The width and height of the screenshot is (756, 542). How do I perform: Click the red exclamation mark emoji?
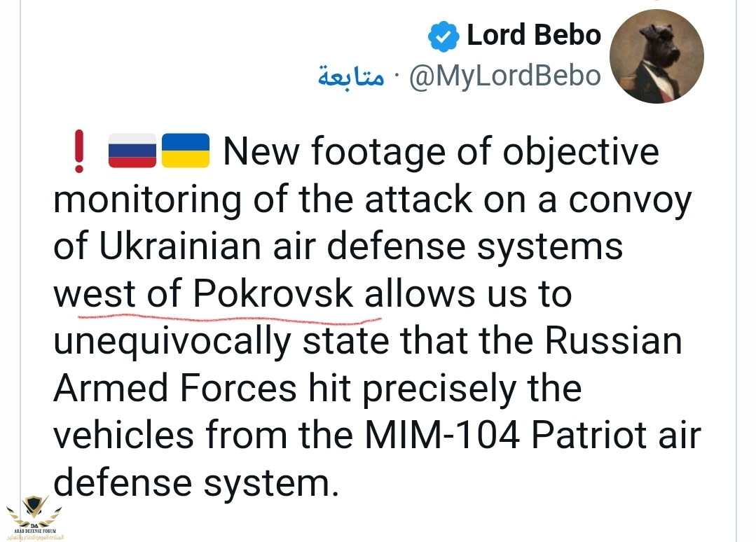click(79, 153)
